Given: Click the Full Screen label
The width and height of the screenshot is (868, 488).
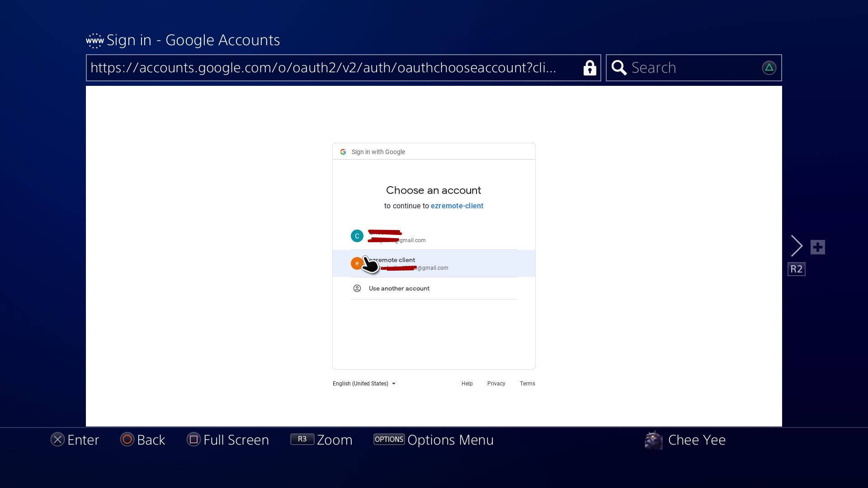Looking at the screenshot, I should tap(236, 440).
